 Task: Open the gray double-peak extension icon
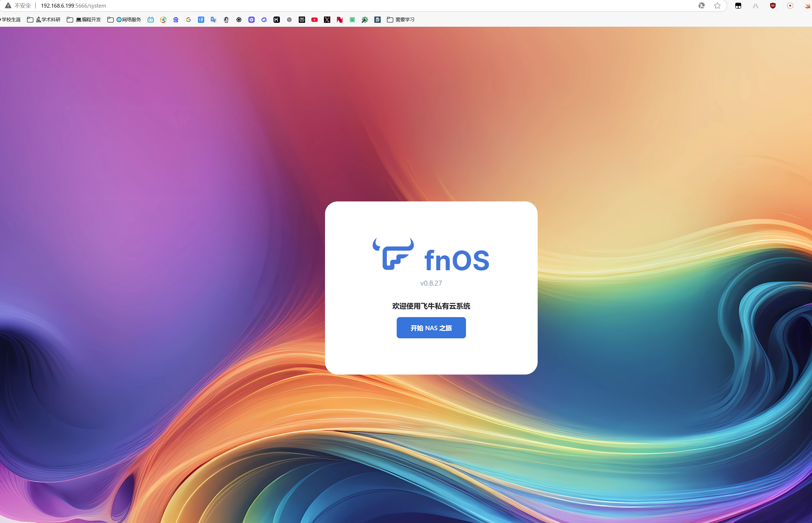point(755,6)
